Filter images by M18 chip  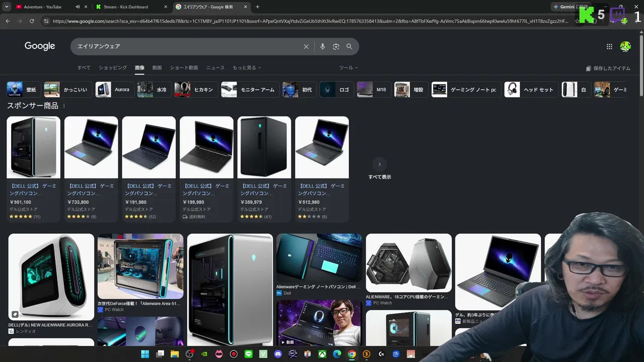(x=373, y=89)
